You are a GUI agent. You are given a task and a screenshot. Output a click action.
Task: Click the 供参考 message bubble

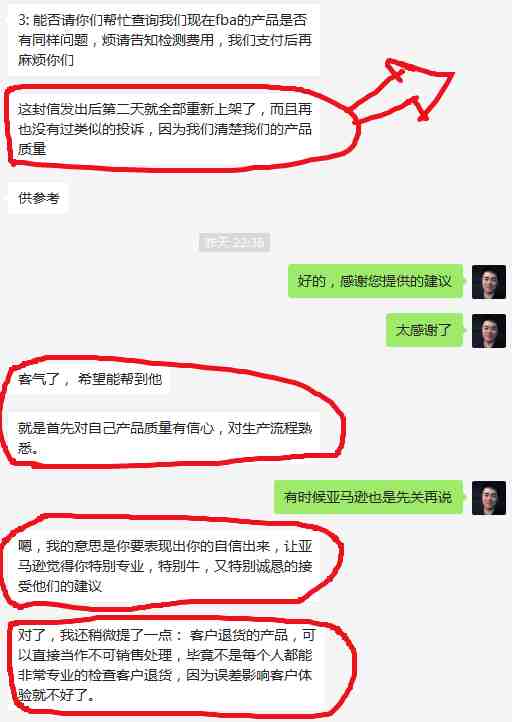click(x=39, y=198)
